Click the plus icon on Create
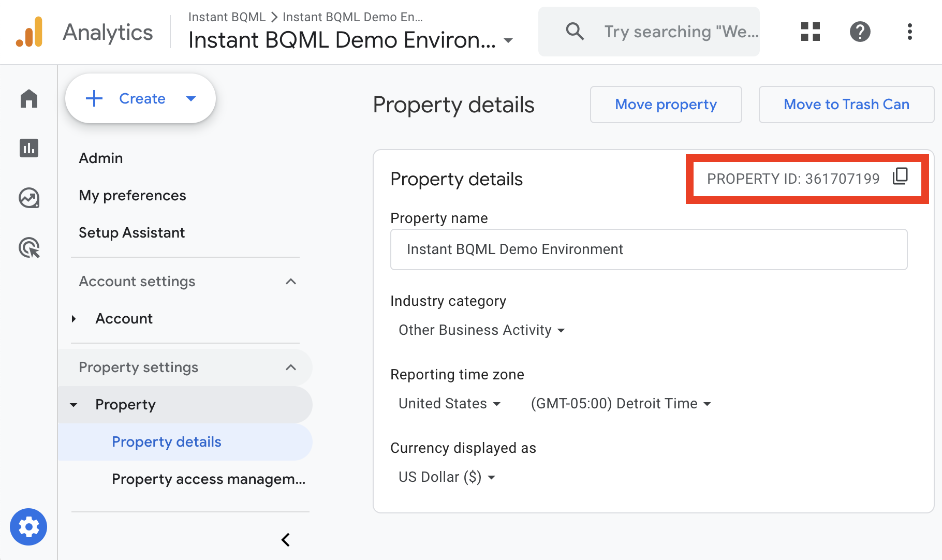 [94, 98]
